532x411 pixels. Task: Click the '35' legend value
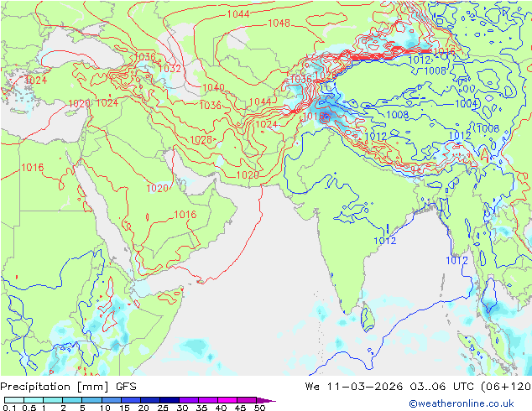(201, 408)
